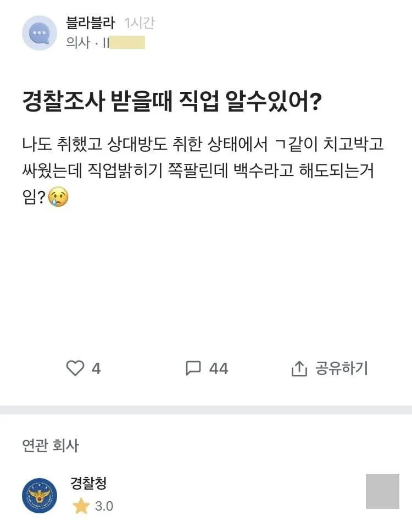Screen dimensions: 412x532
Task: Click the 공유하기 share label
Action: 342,368
